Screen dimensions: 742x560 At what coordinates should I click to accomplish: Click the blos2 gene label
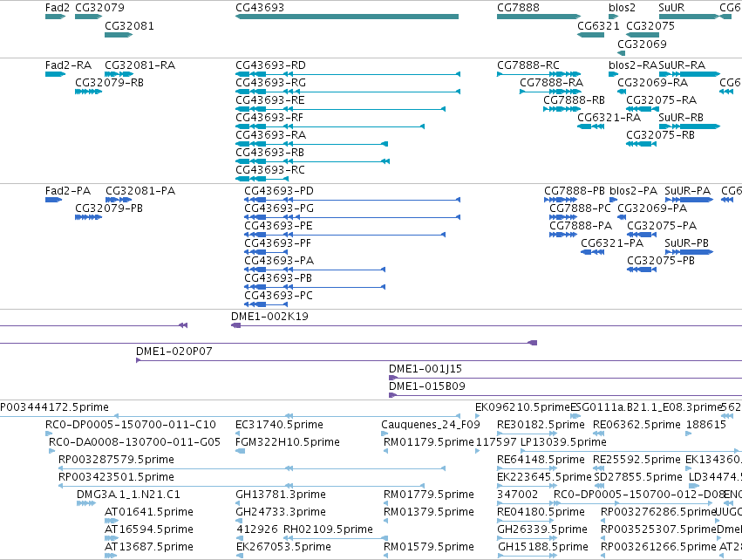[622, 8]
